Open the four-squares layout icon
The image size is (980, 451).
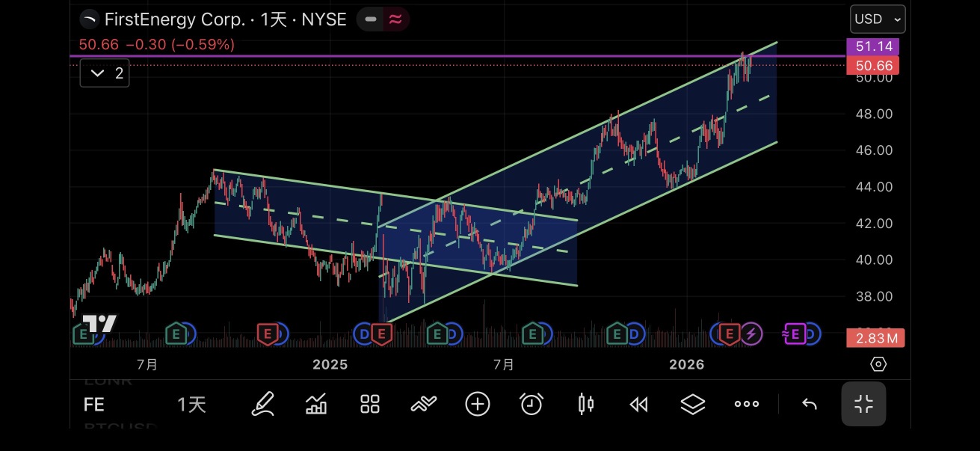[370, 405]
